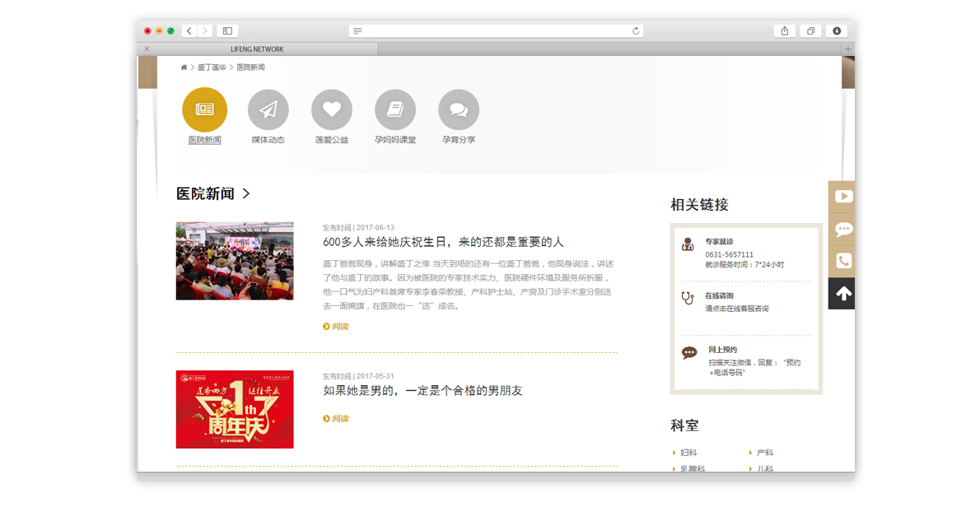Screen dimensions: 980x506
Task: Add a new tab with plus button
Action: click(848, 49)
